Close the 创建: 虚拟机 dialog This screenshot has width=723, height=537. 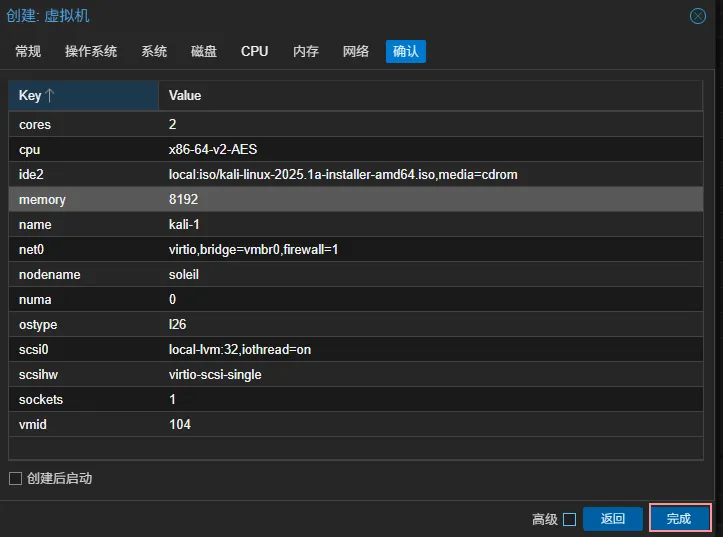[x=698, y=16]
